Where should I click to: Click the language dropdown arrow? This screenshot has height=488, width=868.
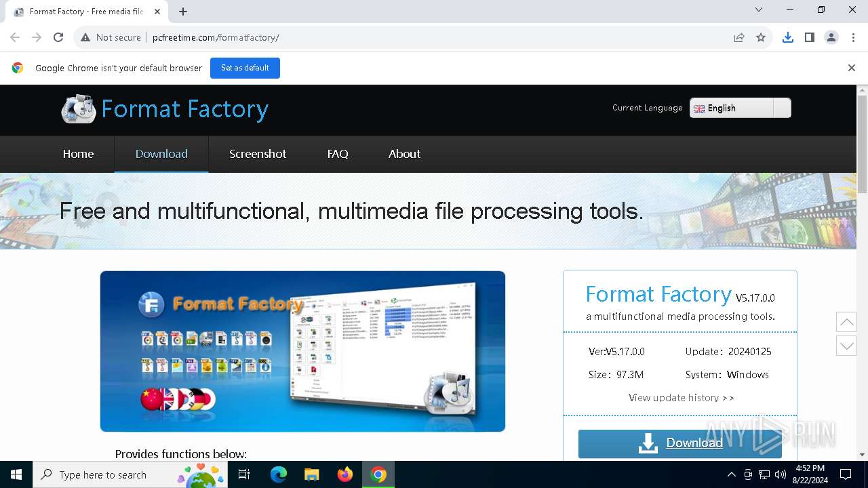tap(782, 108)
